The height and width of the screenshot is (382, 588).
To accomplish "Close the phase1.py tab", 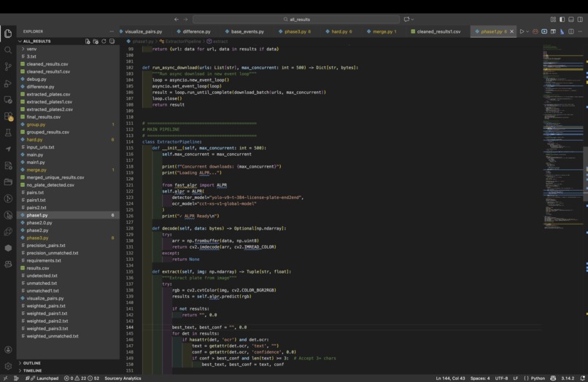I will [512, 31].
